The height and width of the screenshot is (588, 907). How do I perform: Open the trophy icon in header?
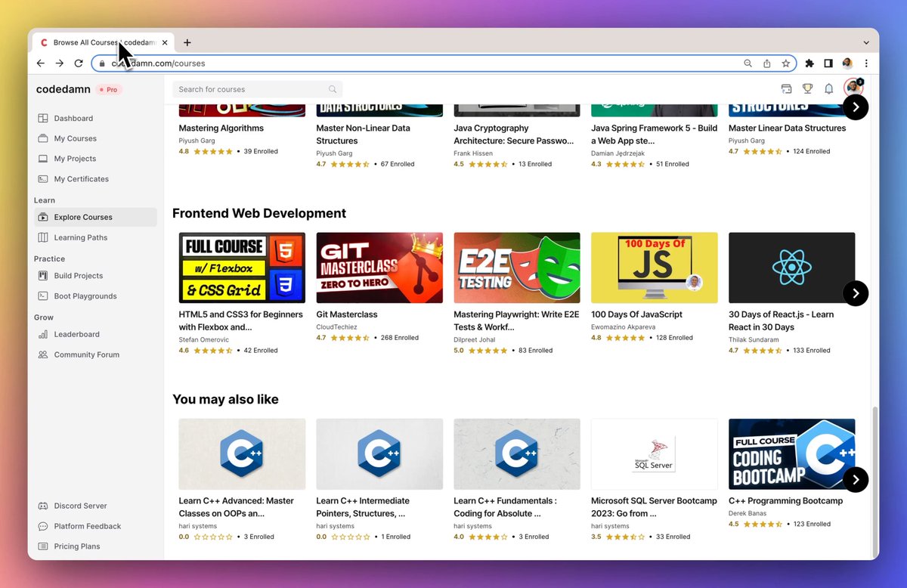[x=807, y=89]
